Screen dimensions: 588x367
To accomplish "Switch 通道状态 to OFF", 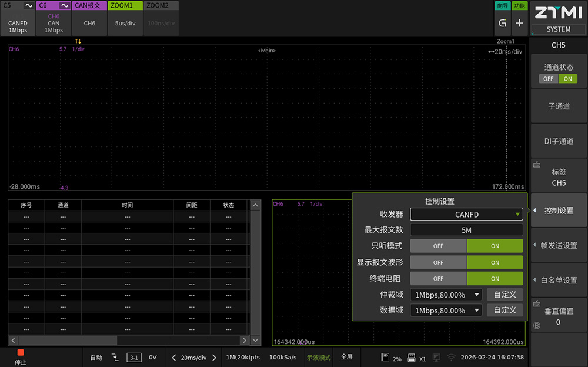I will click(x=548, y=79).
